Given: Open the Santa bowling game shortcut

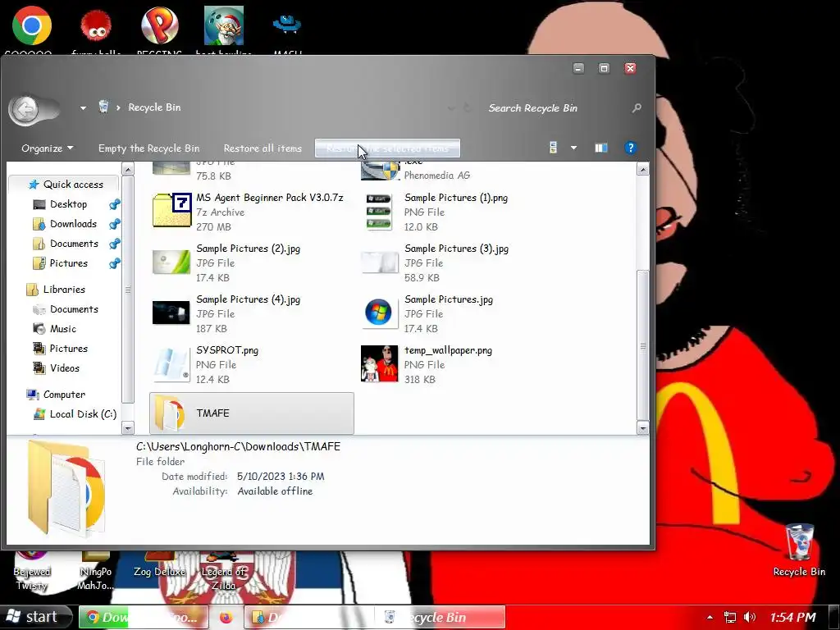Looking at the screenshot, I should 224,25.
